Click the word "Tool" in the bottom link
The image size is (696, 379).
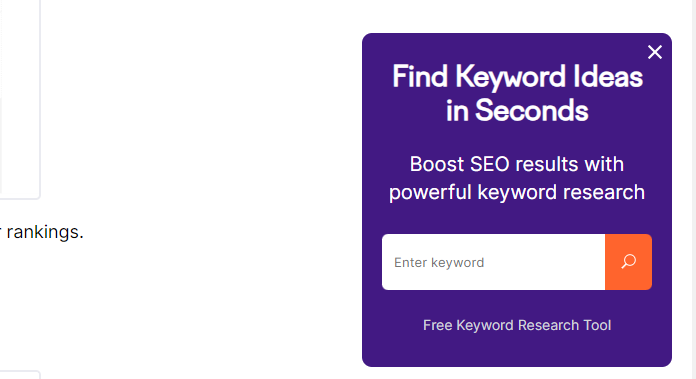[597, 325]
